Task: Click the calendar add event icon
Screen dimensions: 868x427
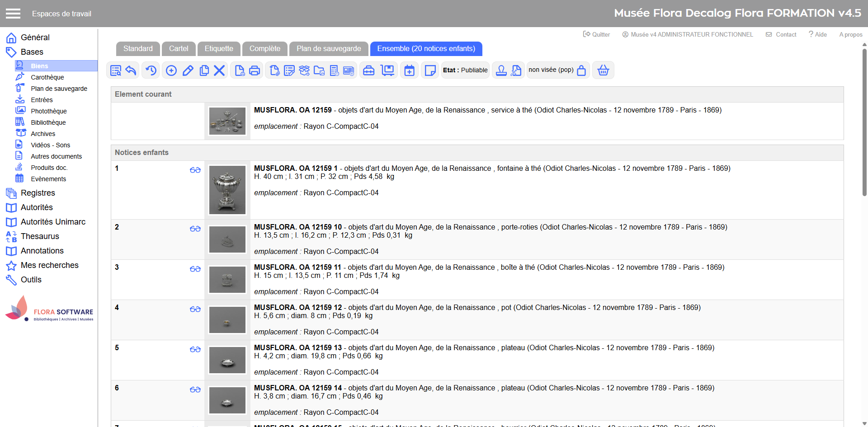Action: point(409,70)
